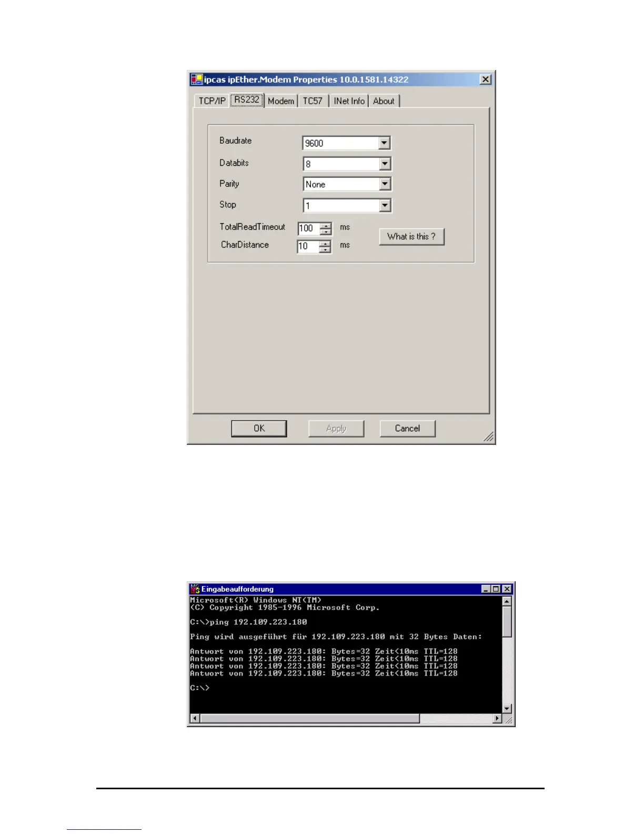This screenshot has height=834, width=644.
Task: Click the 'Ping wird ausgeführt' output line
Action: (x=336, y=637)
